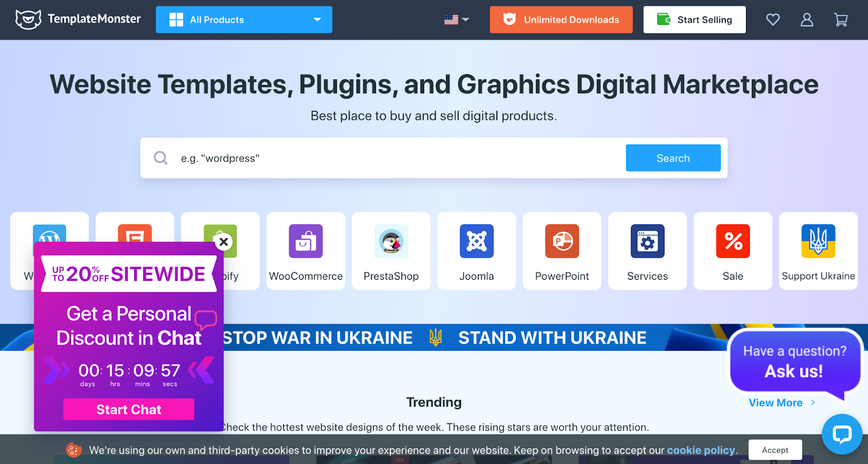
Task: Click the PowerPoint label
Action: click(x=562, y=276)
